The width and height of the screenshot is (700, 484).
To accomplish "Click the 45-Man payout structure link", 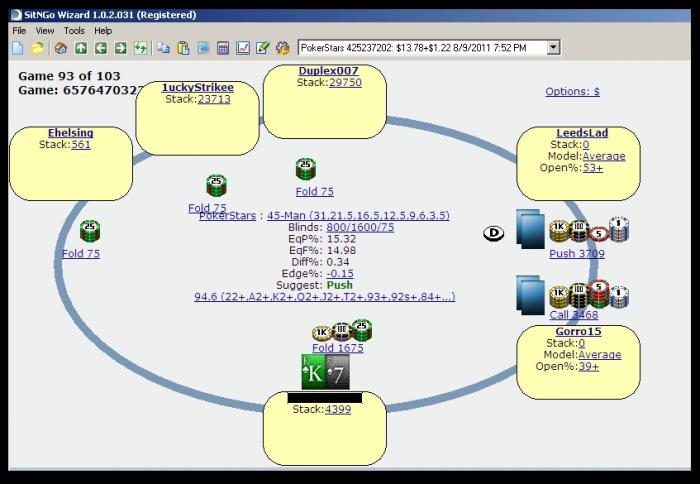I will [x=358, y=216].
